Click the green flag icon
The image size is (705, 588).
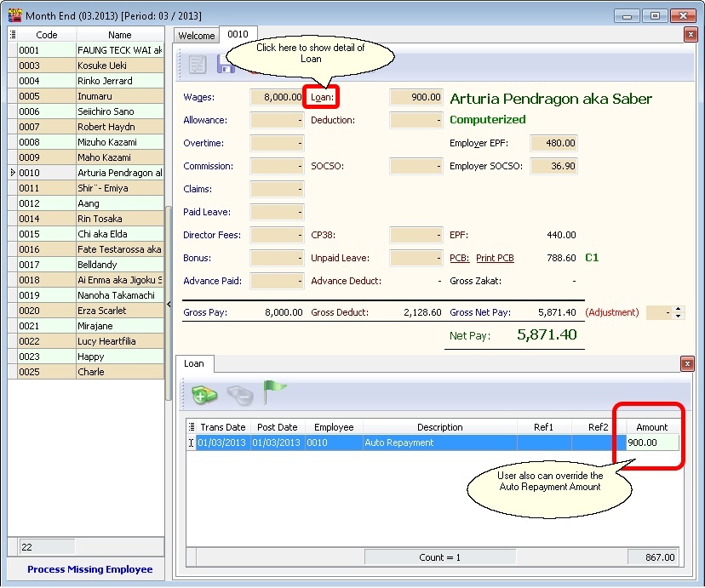coord(274,391)
